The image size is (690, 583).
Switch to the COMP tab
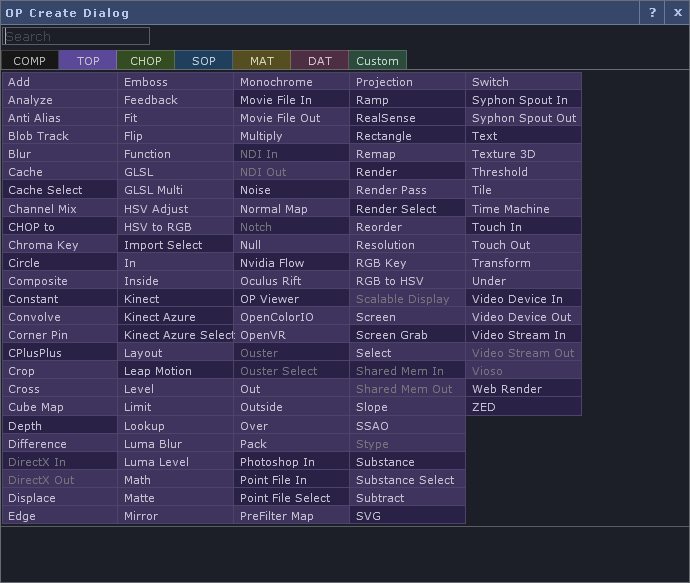point(30,61)
